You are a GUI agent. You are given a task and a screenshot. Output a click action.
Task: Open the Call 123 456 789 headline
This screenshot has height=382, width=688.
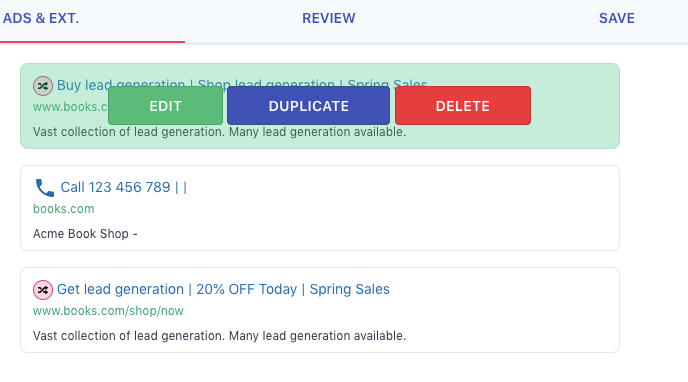click(124, 187)
